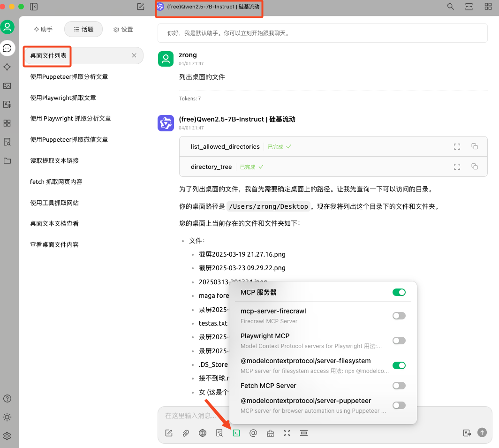The width and height of the screenshot is (499, 448).
Task: Open the chat assistant sidebar icon
Action: (8, 48)
